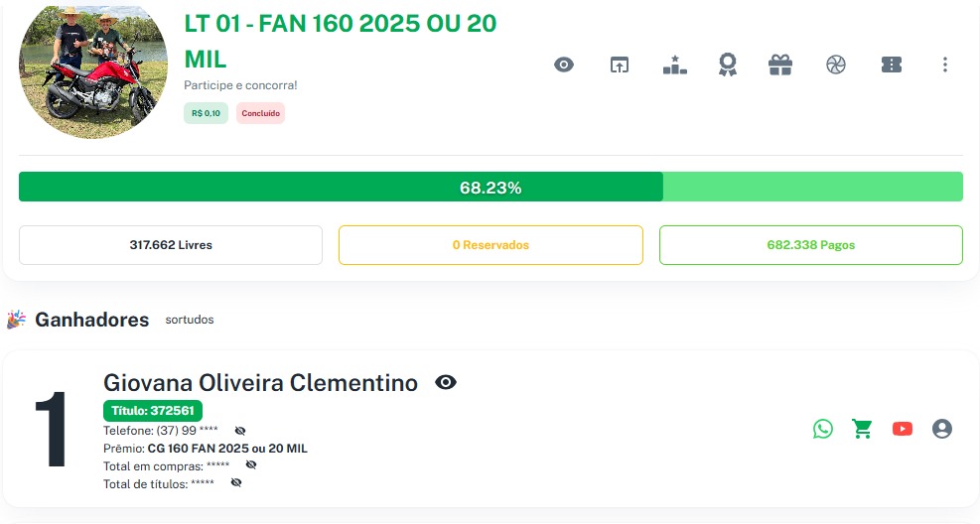
Task: Open the winner's YouTube video icon
Action: click(x=902, y=429)
